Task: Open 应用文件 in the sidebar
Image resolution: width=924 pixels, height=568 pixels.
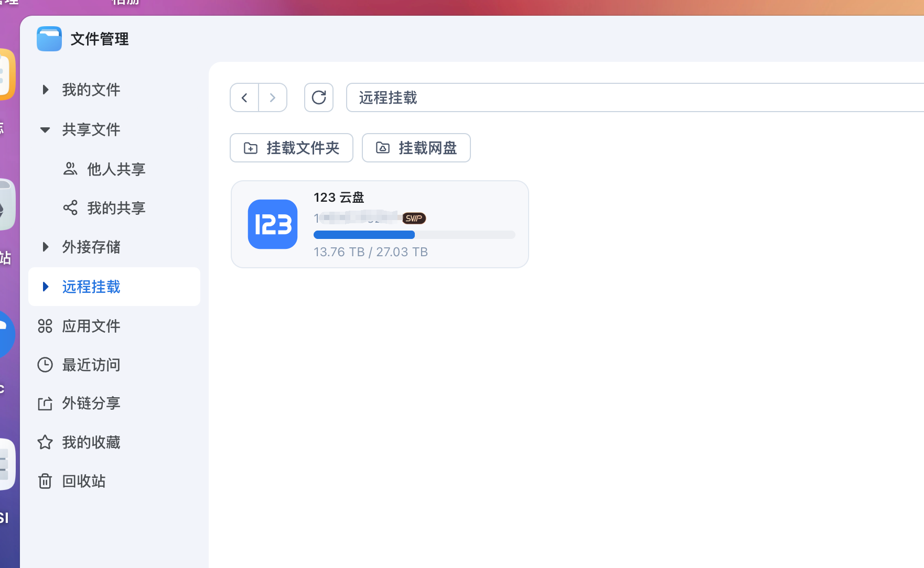Action: [x=114, y=326]
